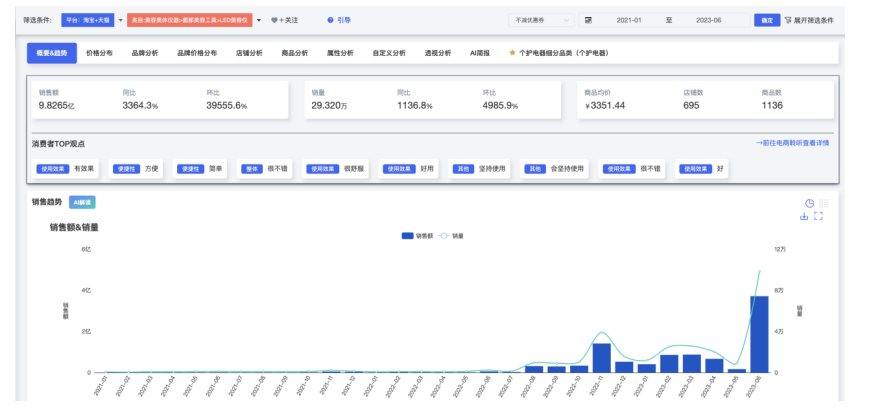Image resolution: width=872 pixels, height=418 pixels.
Task: Follow the 前往电商聆听查看详情 link
Action: tap(792, 143)
